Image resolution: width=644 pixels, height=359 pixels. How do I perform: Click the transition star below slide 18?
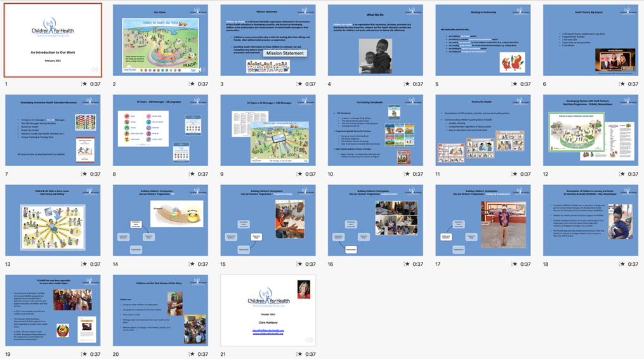click(x=622, y=264)
